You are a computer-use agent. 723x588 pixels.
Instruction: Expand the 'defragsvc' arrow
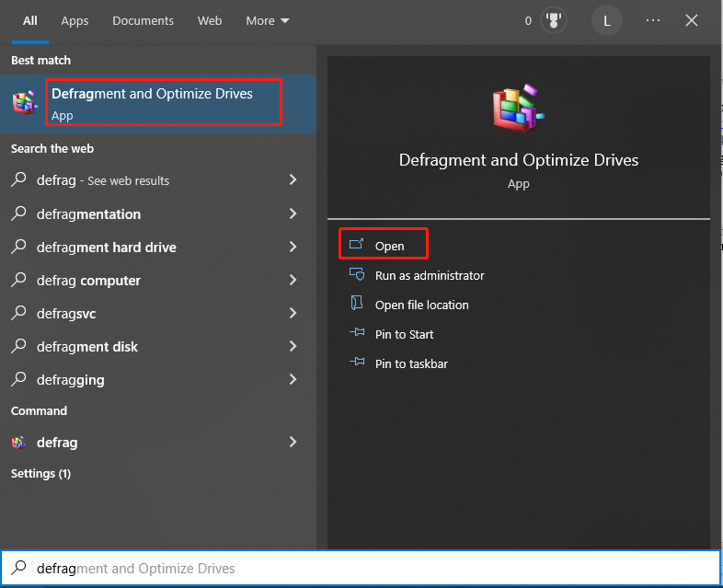(293, 313)
